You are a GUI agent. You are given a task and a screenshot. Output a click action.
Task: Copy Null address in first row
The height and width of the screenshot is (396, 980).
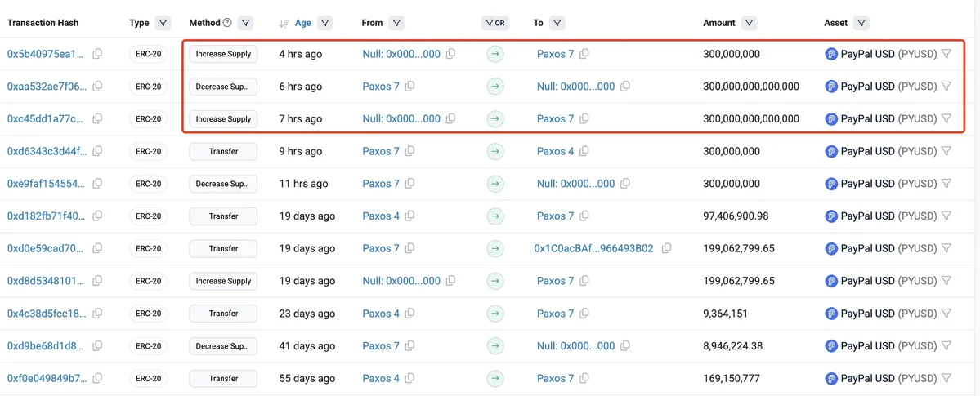(450, 54)
